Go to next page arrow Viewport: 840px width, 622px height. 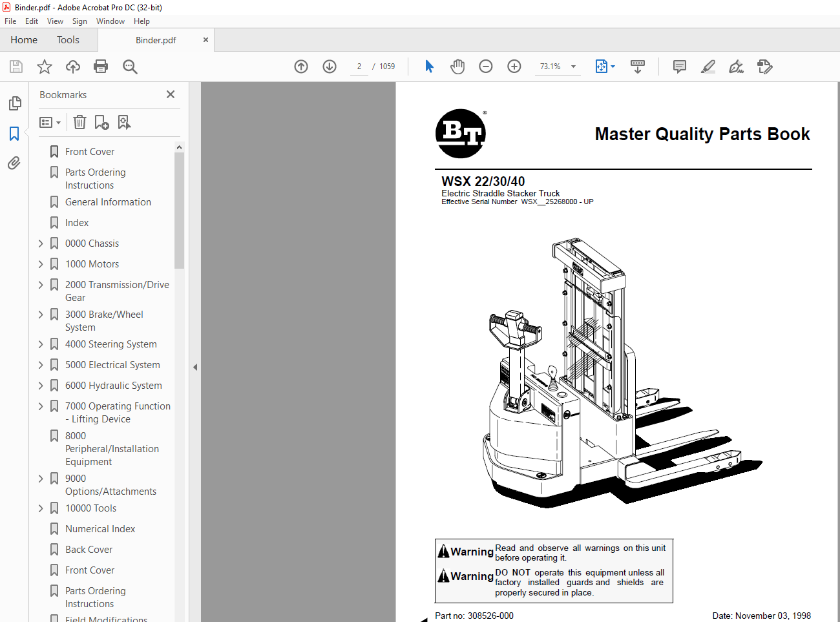pos(330,67)
